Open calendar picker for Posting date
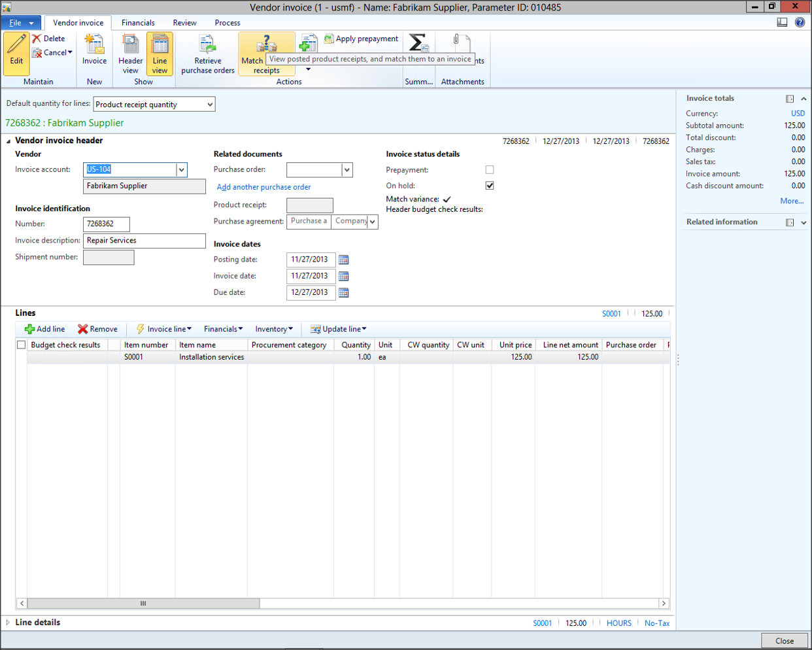The image size is (812, 650). (343, 260)
